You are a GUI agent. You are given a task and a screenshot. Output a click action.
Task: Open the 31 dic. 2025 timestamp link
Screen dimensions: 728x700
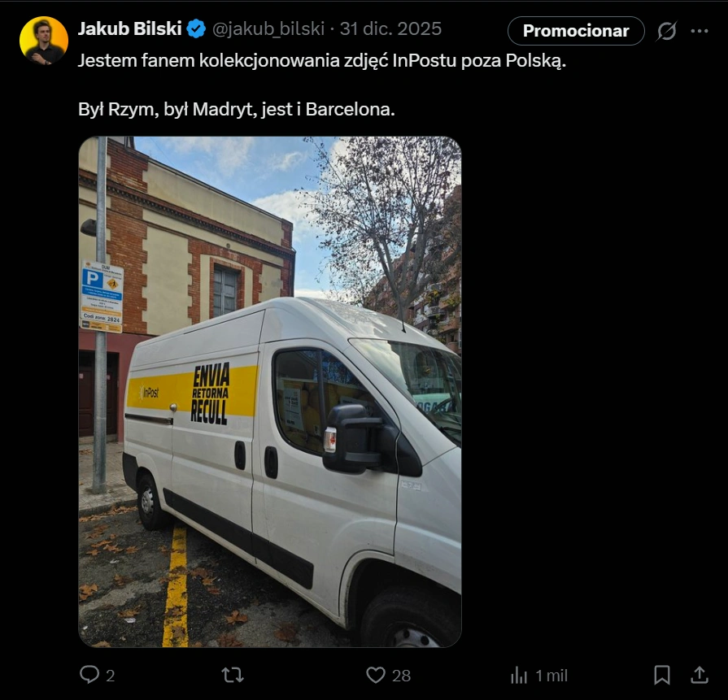[391, 30]
